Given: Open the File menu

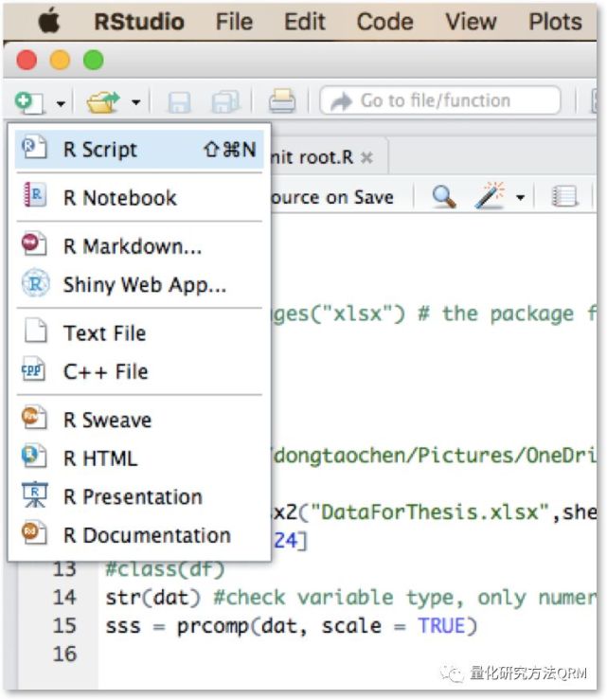Looking at the screenshot, I should pos(234,22).
